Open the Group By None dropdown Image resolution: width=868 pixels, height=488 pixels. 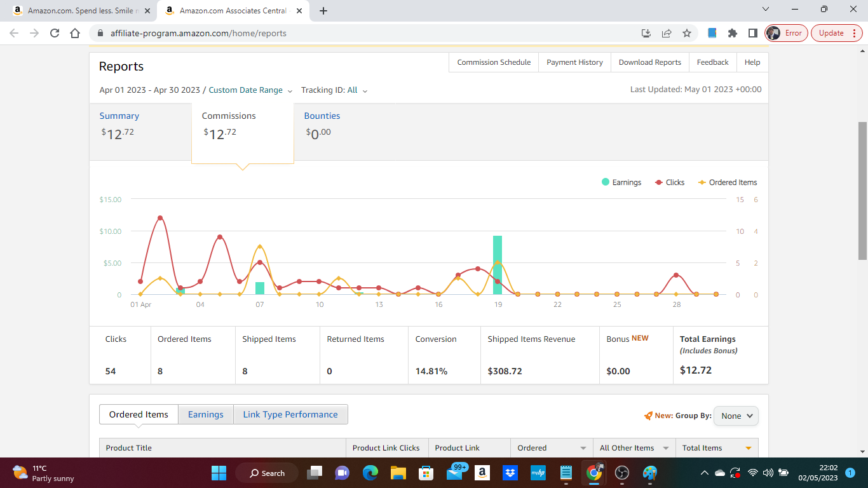tap(736, 416)
